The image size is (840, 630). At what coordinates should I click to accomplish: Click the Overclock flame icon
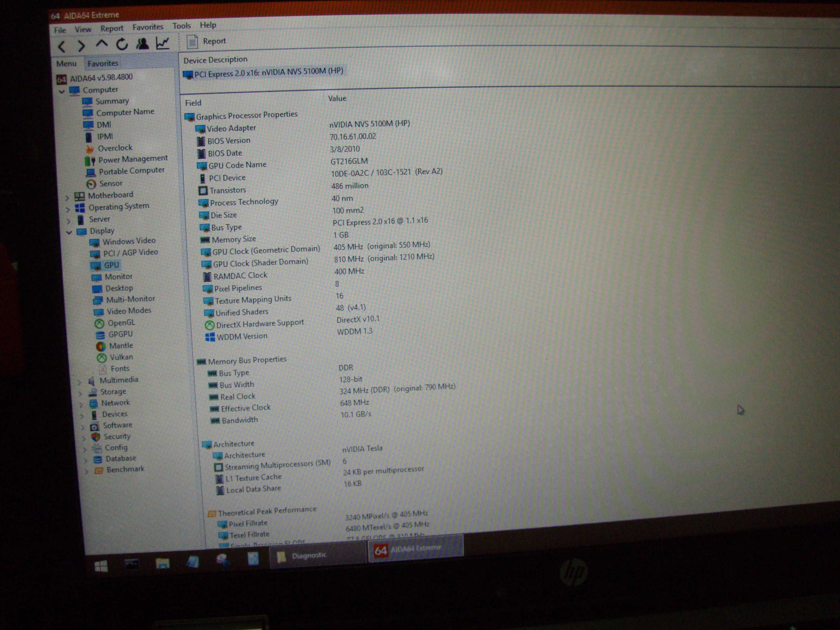[x=90, y=149]
